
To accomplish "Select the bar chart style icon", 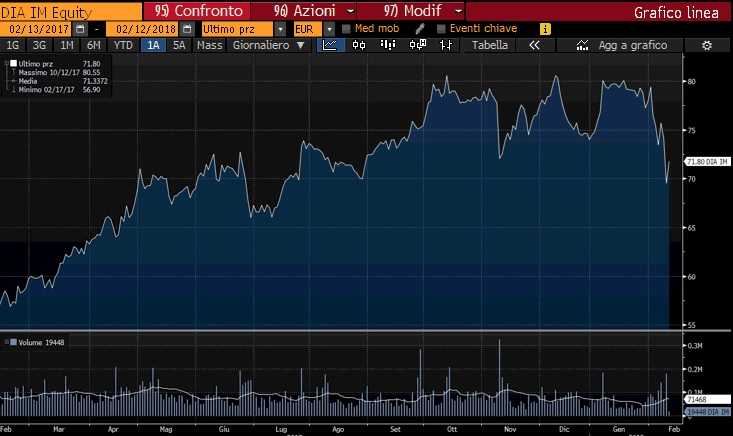I will [388, 45].
